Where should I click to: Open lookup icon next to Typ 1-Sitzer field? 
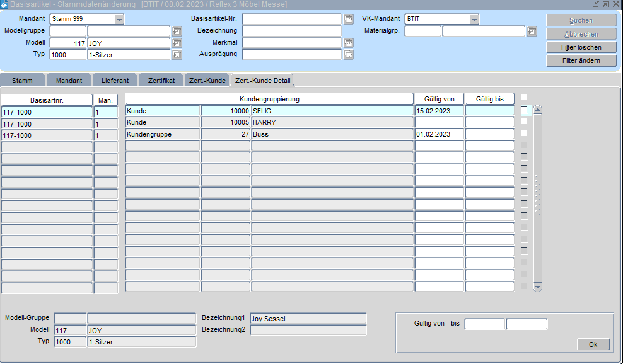point(177,55)
